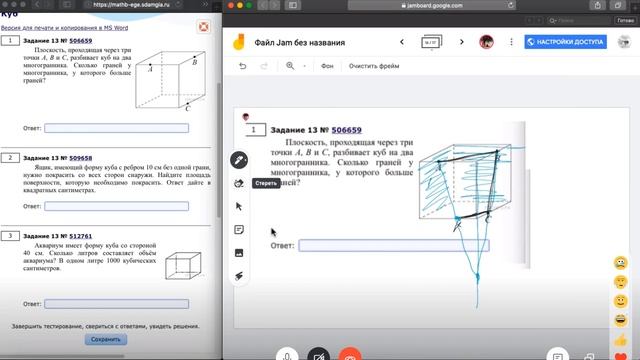Screen dimensions: 640x360
Task: Close the test with the red X icon
Action: [204, 27]
